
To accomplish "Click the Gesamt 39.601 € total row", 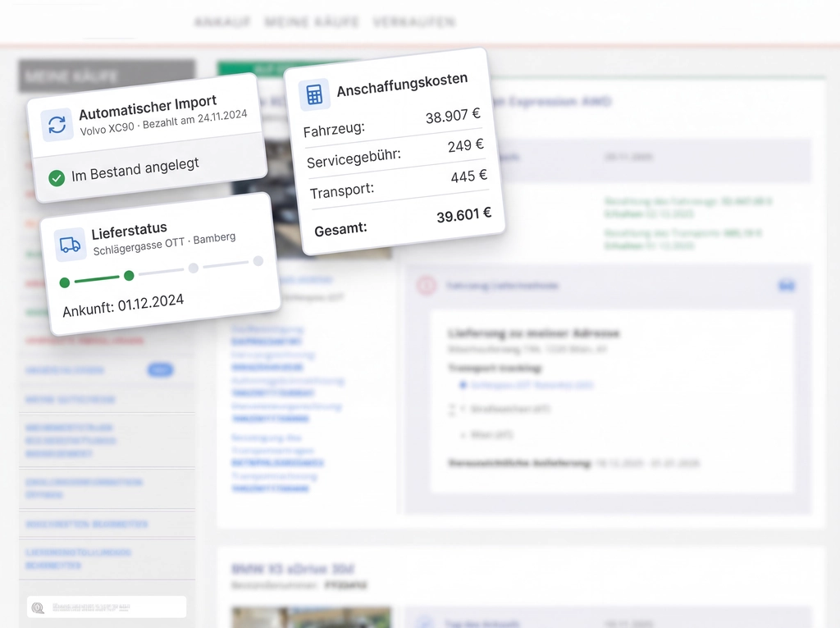I will (402, 221).
